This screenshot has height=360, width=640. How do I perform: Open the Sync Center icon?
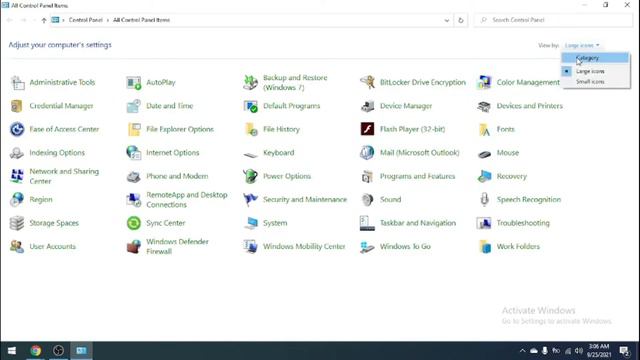pos(134,223)
